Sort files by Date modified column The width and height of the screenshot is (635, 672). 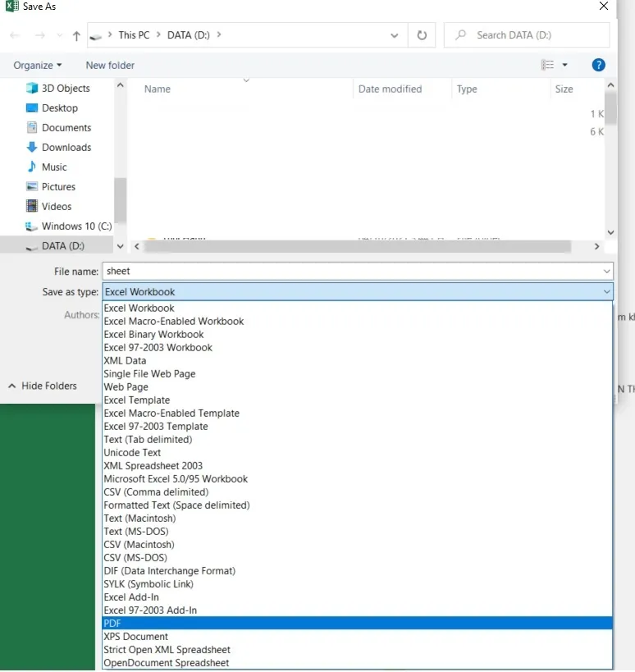[390, 89]
